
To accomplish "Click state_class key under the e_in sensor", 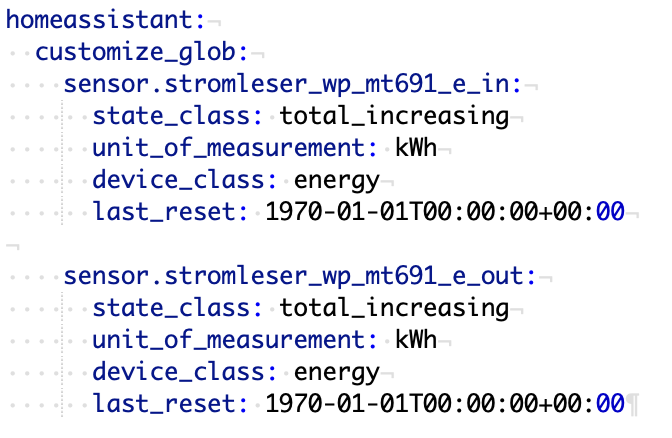I will [178, 115].
